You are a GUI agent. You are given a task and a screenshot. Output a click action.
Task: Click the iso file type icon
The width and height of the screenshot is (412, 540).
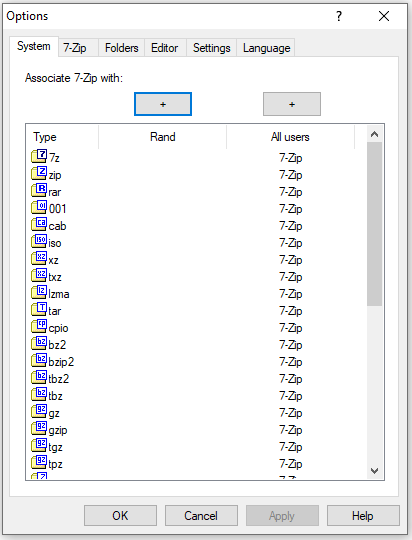click(x=39, y=241)
